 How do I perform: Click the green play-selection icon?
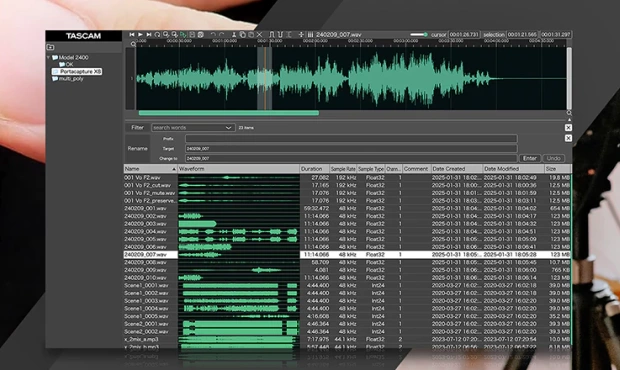[183, 35]
